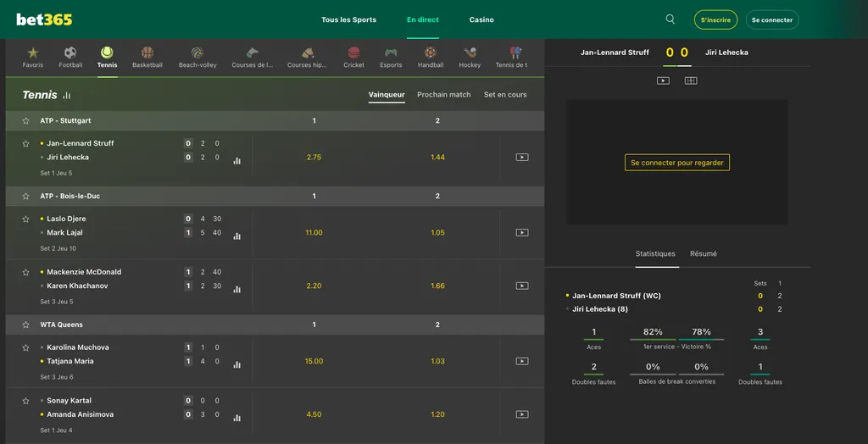Bet on Lehecka at odds 1.44
Screen dimensions: 868x444
point(438,158)
